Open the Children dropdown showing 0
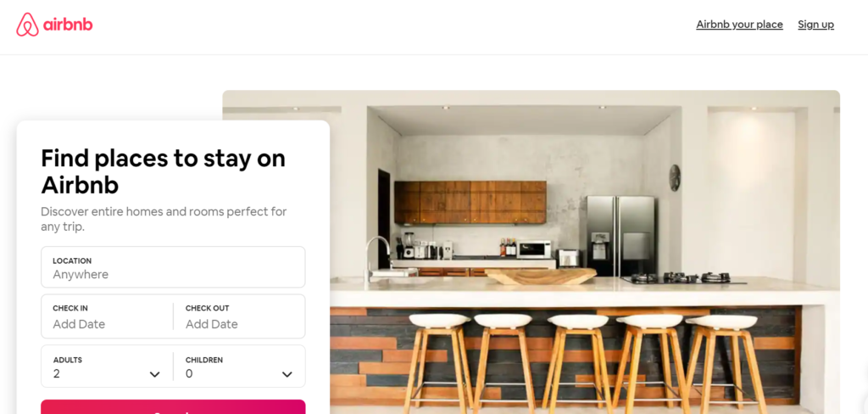The height and width of the screenshot is (414, 868). pos(239,366)
